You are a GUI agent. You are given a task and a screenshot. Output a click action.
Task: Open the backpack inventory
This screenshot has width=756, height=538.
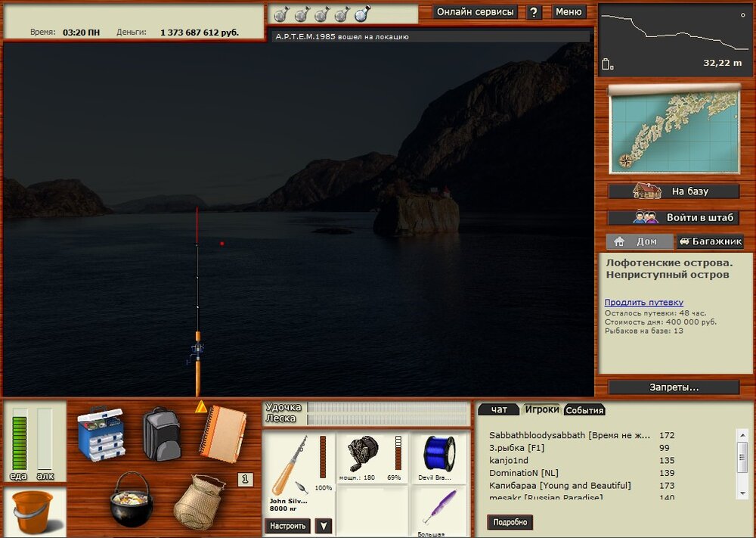(161, 434)
